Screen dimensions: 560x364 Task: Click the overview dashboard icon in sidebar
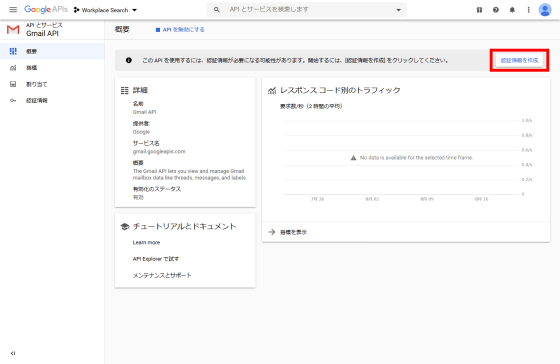coord(13,51)
